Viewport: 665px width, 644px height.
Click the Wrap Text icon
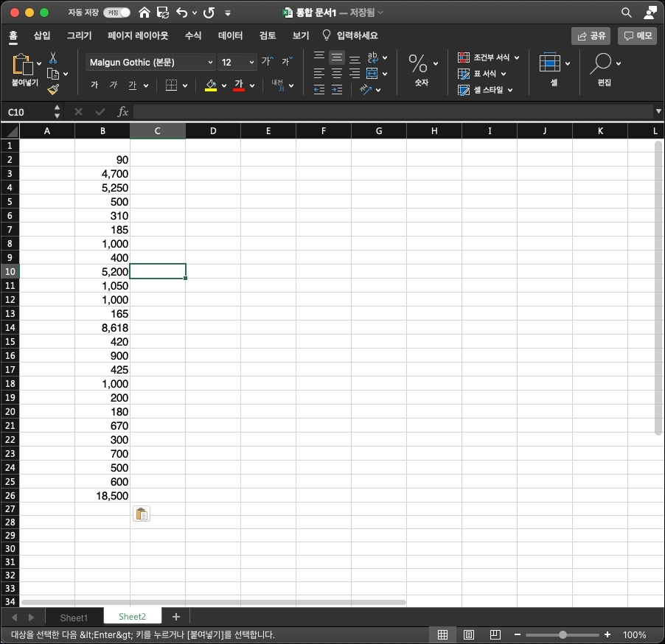point(373,57)
